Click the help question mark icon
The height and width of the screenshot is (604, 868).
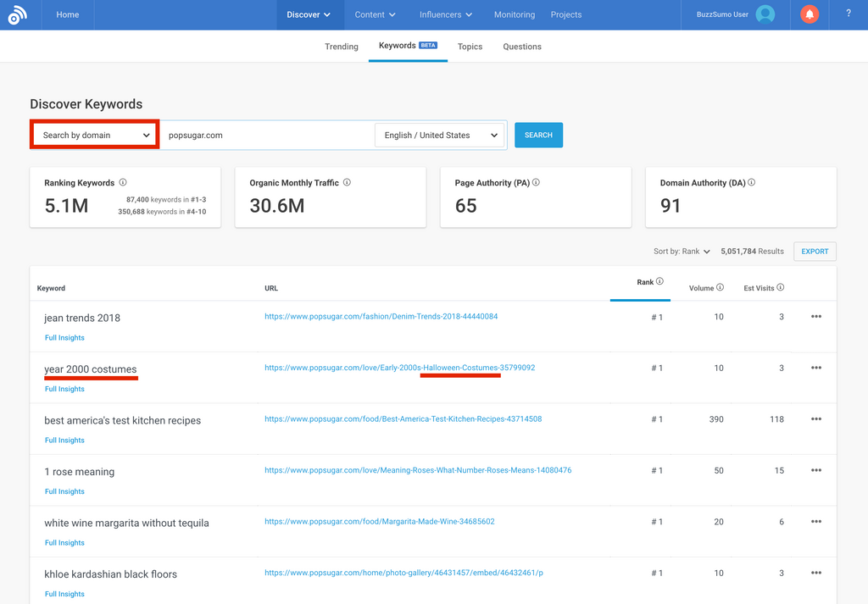pos(849,14)
